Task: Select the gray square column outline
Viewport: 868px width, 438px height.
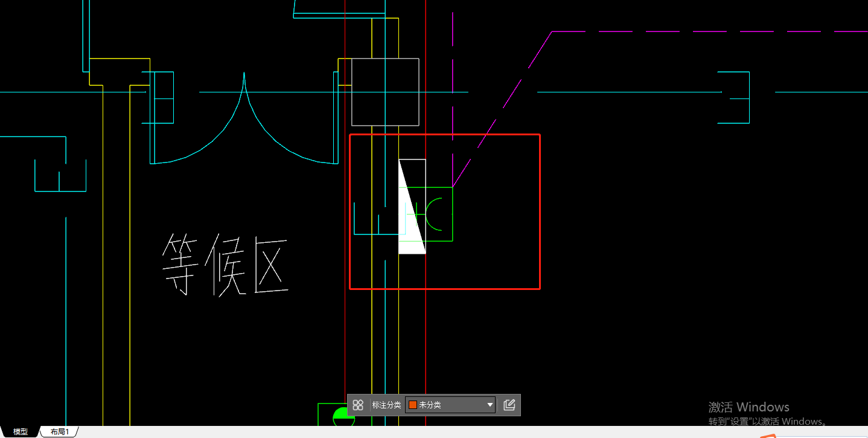Action: point(385,92)
